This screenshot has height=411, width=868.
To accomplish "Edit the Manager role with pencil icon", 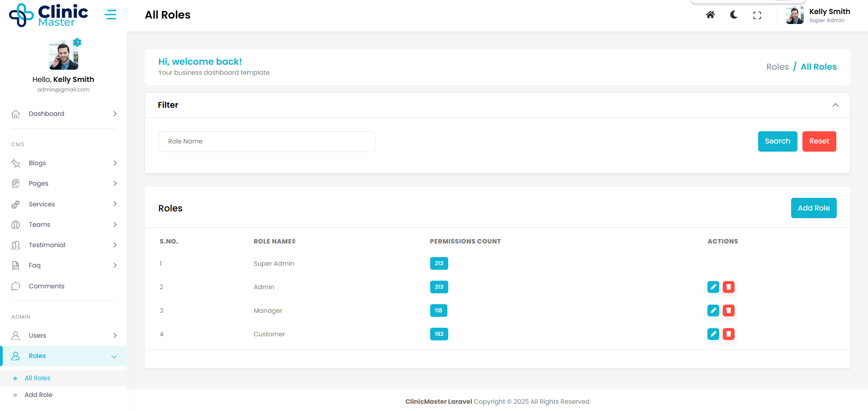I will click(x=713, y=311).
